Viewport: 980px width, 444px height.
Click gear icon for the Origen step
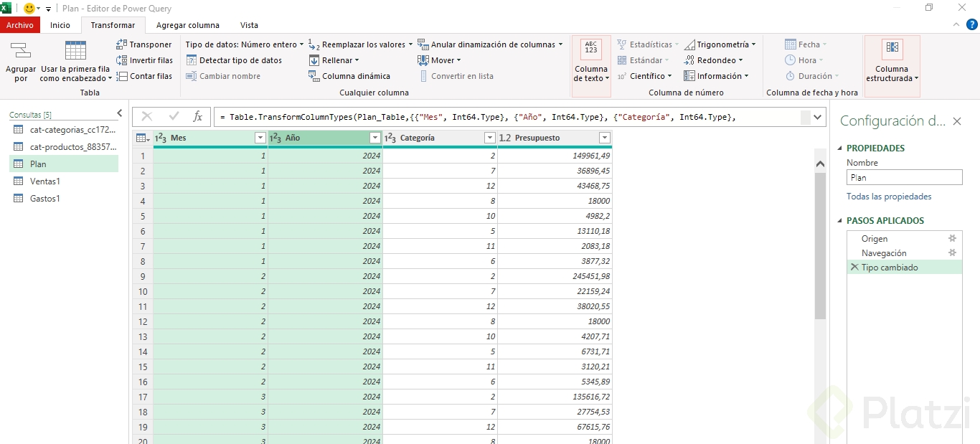pos(952,239)
